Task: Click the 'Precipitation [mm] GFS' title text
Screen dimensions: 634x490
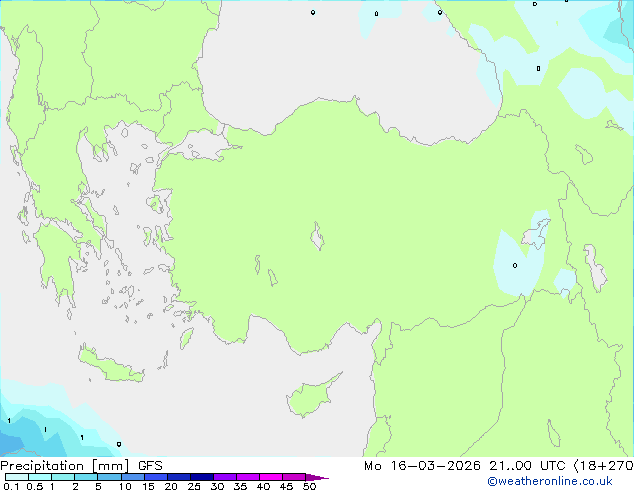Action: (x=81, y=466)
